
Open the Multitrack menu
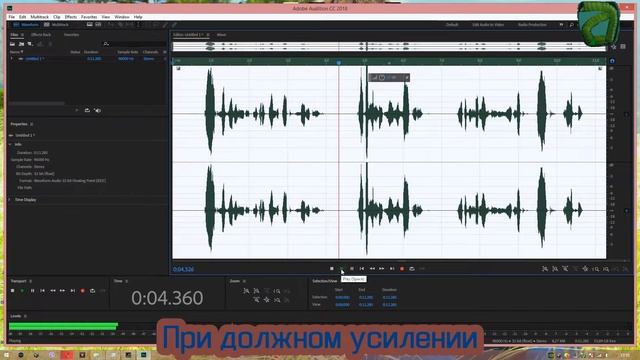[40, 17]
